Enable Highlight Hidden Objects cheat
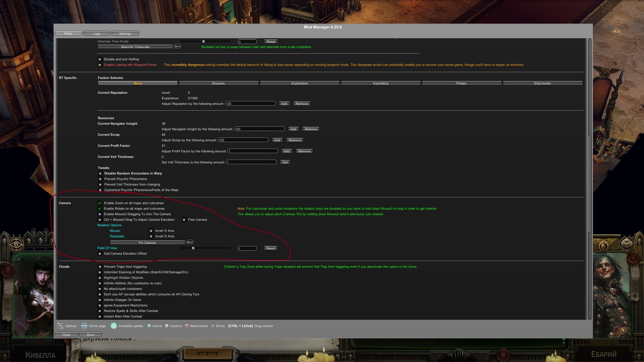The height and width of the screenshot is (362, 644). pos(100,278)
